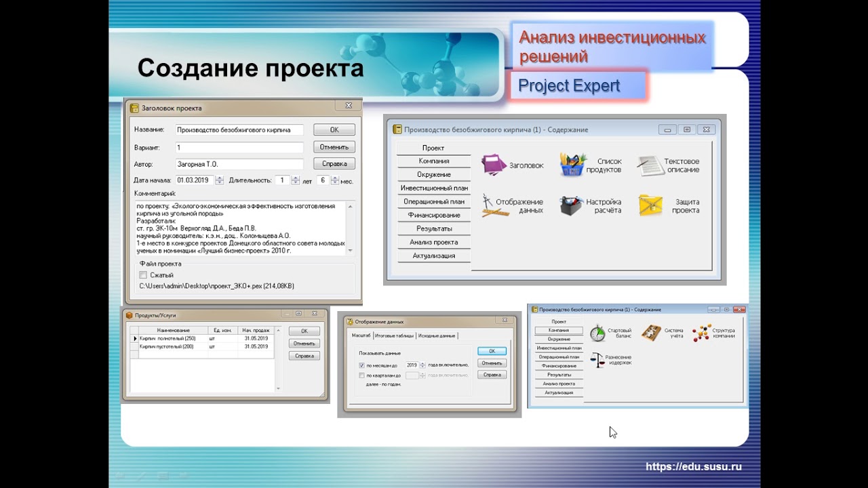
Task: Click Справка in the Продукты/Услуги window
Action: point(304,356)
